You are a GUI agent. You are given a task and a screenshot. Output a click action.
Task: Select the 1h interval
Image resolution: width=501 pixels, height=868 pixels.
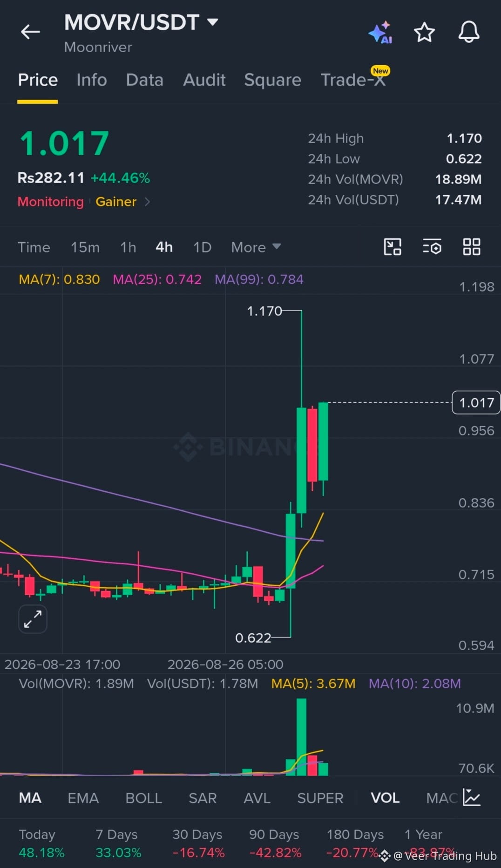click(128, 247)
